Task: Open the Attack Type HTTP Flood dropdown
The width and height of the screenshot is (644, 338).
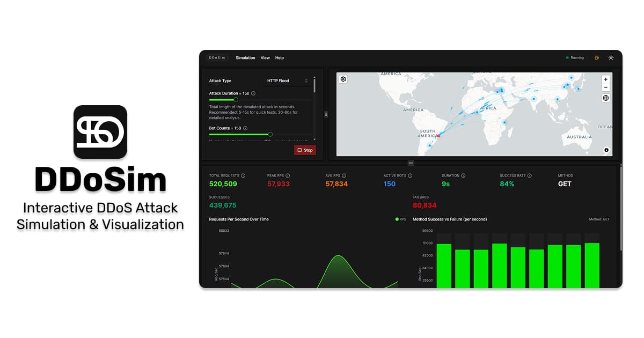Action: [288, 81]
